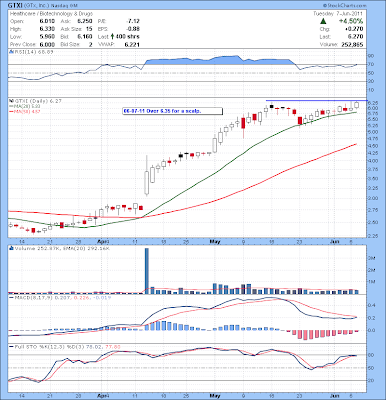386x400 pixels.
Task: Click the Chg value +0.270
Action: point(354,29)
